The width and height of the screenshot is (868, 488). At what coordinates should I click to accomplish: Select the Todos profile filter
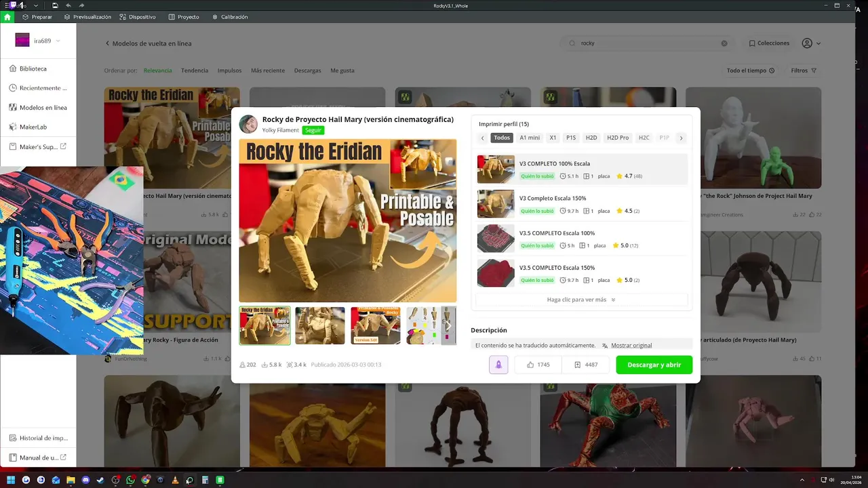point(502,138)
